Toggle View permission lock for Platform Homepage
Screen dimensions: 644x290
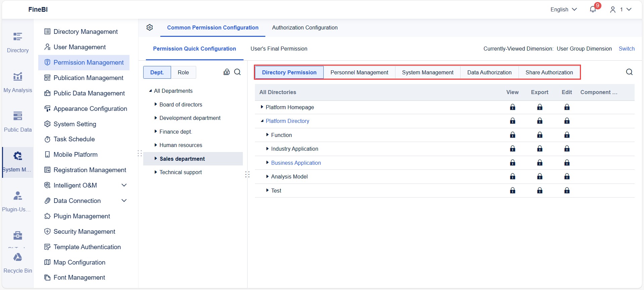click(x=513, y=107)
